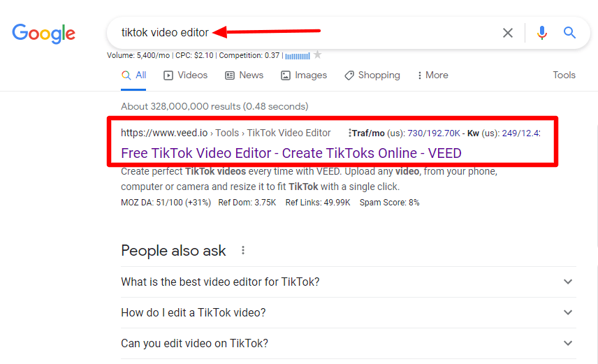
Task: Click the blue trend bars chart icon
Action: (298, 56)
